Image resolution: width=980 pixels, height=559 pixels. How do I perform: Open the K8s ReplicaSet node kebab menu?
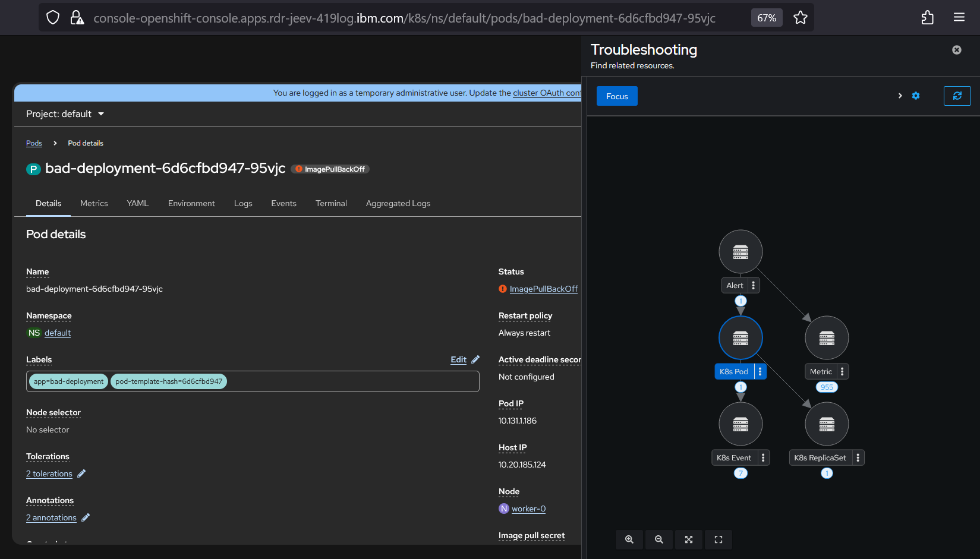(x=858, y=457)
